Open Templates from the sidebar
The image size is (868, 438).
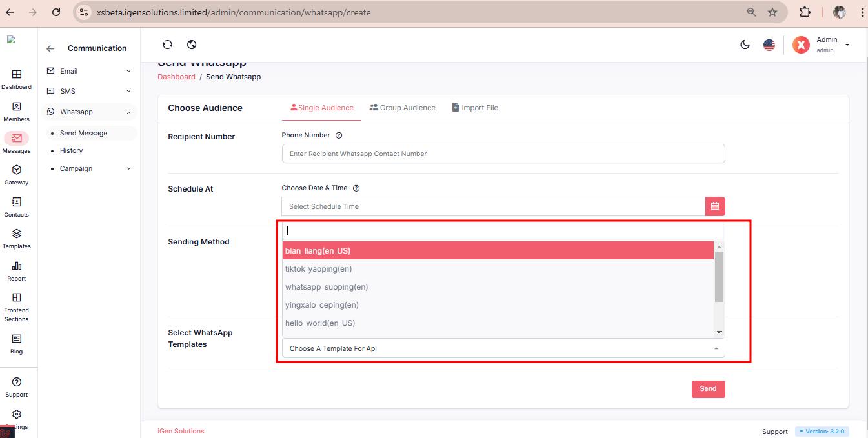pos(16,238)
